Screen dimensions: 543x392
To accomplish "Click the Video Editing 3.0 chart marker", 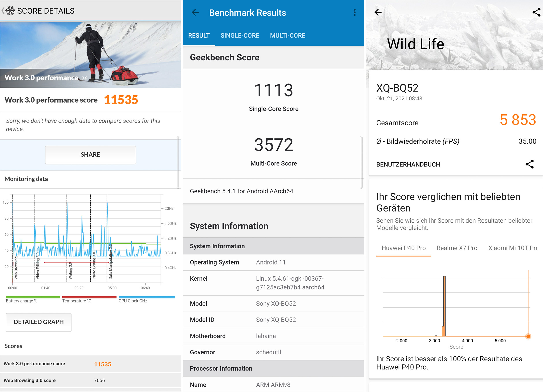I will click(x=37, y=266).
